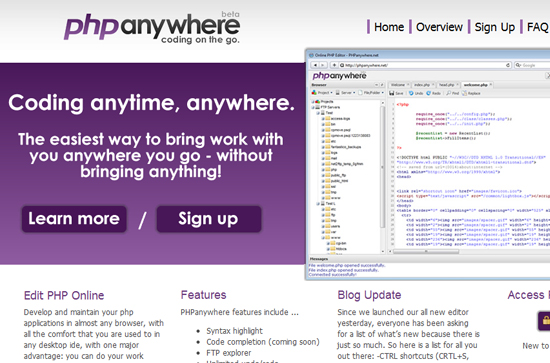Click the purple Sign up button

pyautogui.click(x=209, y=219)
